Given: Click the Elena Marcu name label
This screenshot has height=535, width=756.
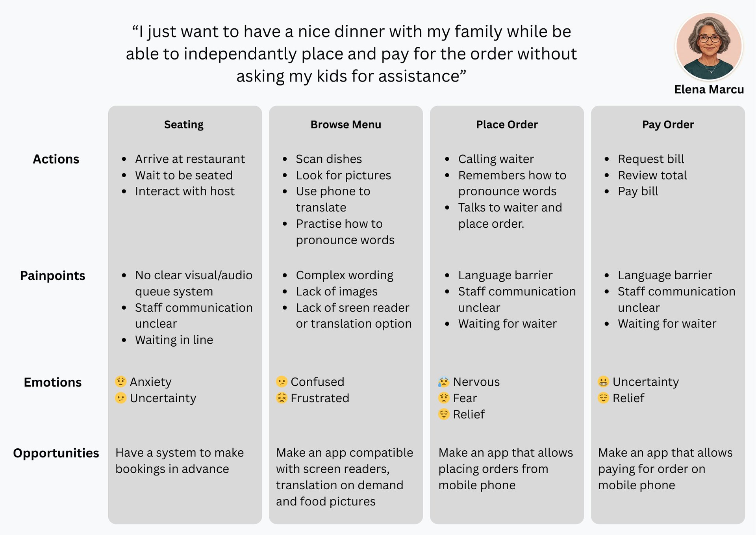Looking at the screenshot, I should (709, 89).
